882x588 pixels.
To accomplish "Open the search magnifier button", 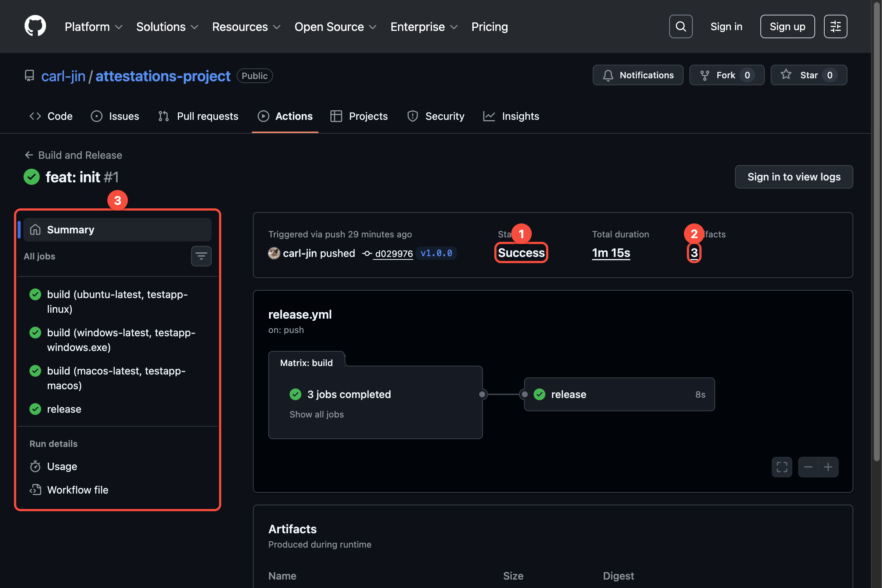I will [681, 26].
